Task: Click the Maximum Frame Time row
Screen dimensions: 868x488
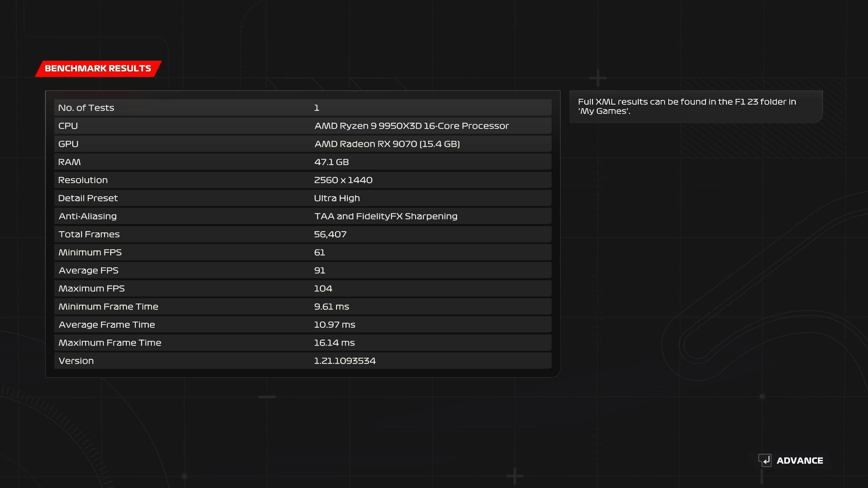Action: (x=302, y=343)
